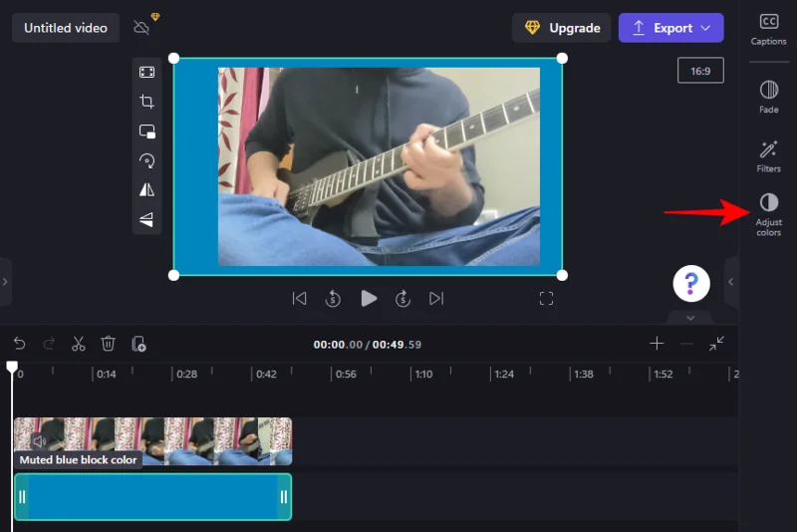Click the playhead marker at timeline start
This screenshot has width=797, height=532.
click(x=12, y=367)
